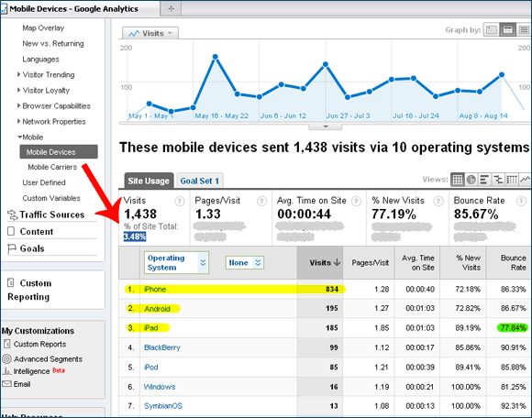Open the Operating System dimension dropdown
The width and height of the screenshot is (532, 418).
(x=176, y=263)
